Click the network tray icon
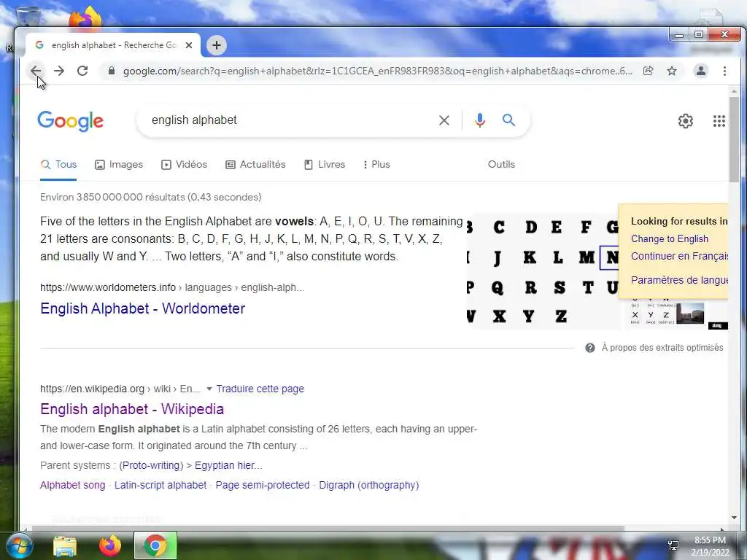The image size is (747, 560). (673, 545)
